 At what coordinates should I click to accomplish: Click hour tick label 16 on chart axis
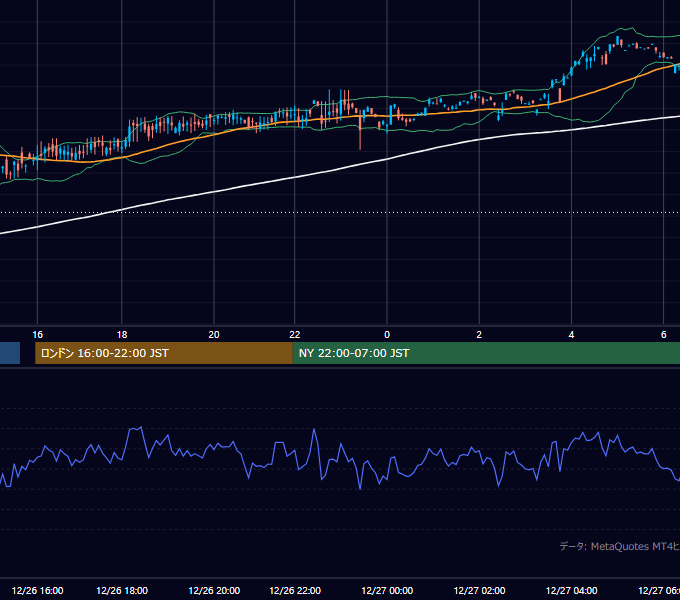click(38, 334)
